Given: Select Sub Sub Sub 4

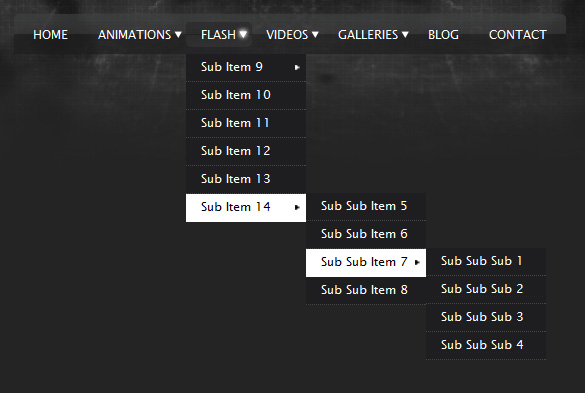Looking at the screenshot, I should pyautogui.click(x=486, y=345).
